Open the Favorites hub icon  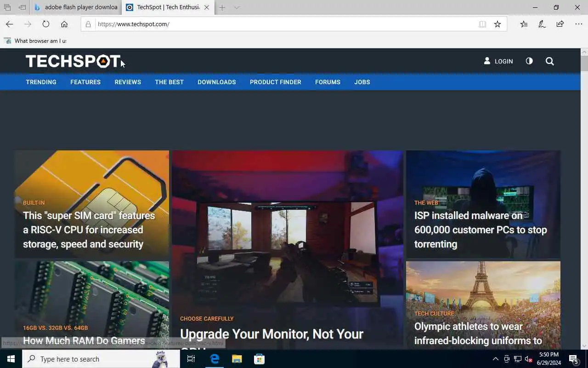coord(524,24)
